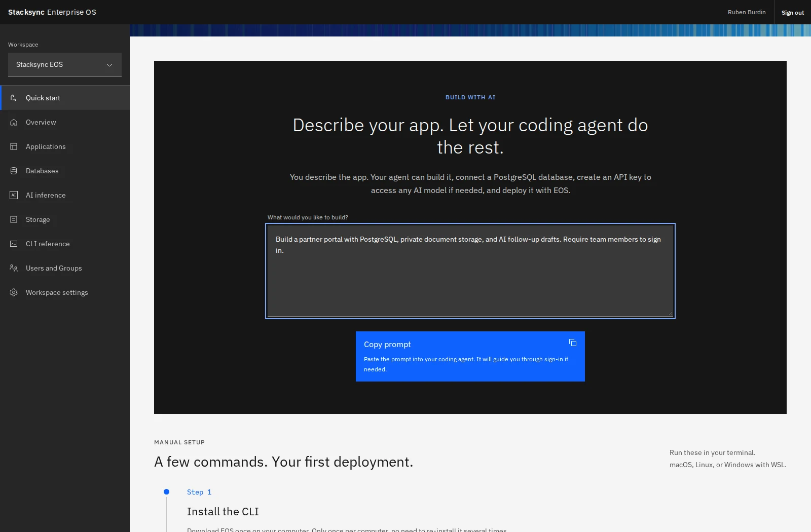The height and width of the screenshot is (532, 811).
Task: Click the CLI reference terminal icon
Action: tap(14, 244)
